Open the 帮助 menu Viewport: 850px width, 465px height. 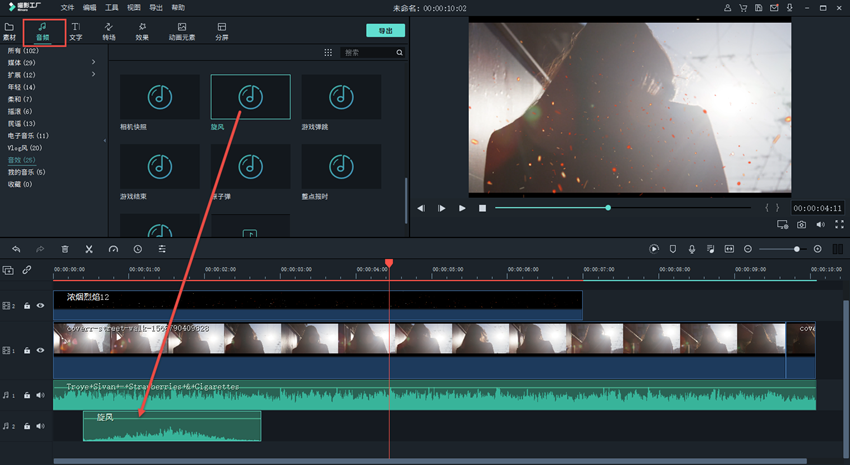coord(178,8)
